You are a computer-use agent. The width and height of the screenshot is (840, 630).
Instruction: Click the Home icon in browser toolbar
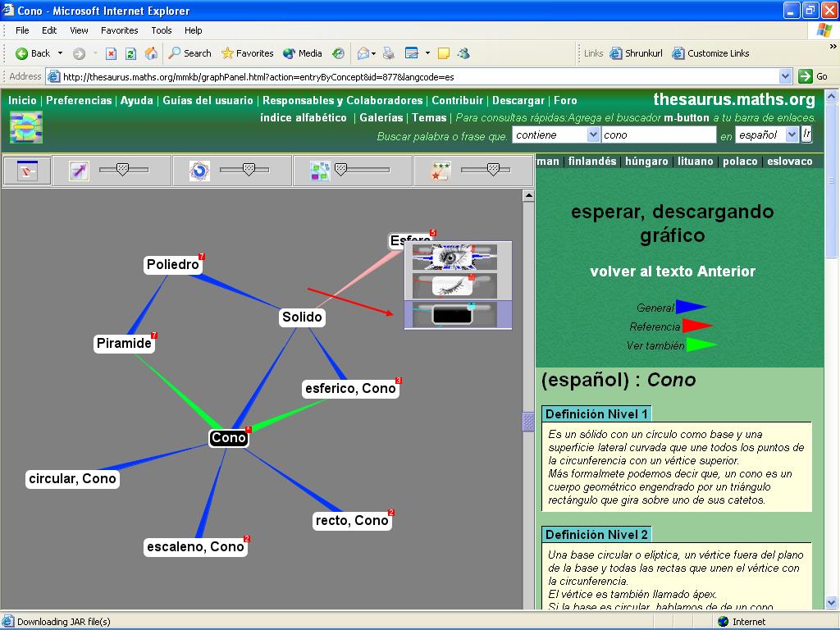(151, 53)
